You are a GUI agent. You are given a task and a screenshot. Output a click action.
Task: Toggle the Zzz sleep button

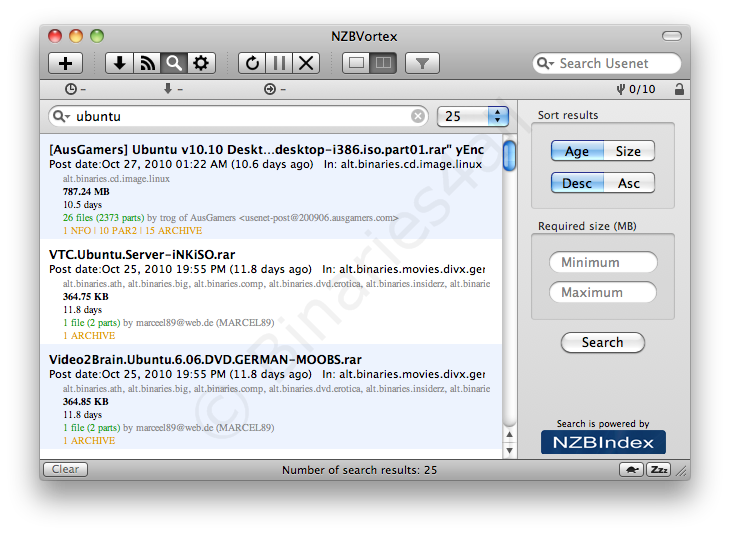pyautogui.click(x=658, y=469)
